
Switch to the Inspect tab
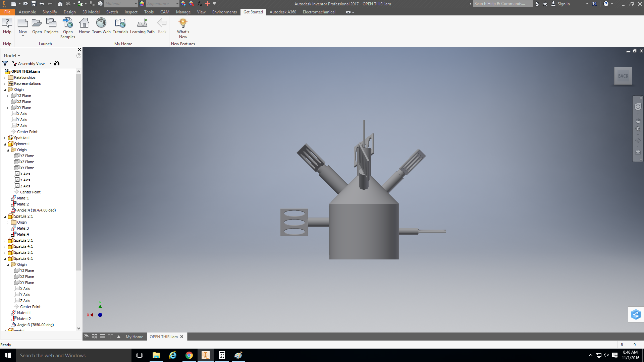pos(131,12)
